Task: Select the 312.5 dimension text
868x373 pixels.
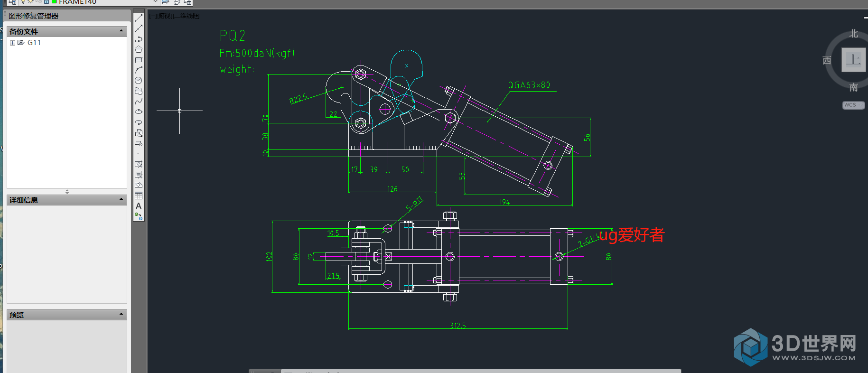Action: (458, 326)
